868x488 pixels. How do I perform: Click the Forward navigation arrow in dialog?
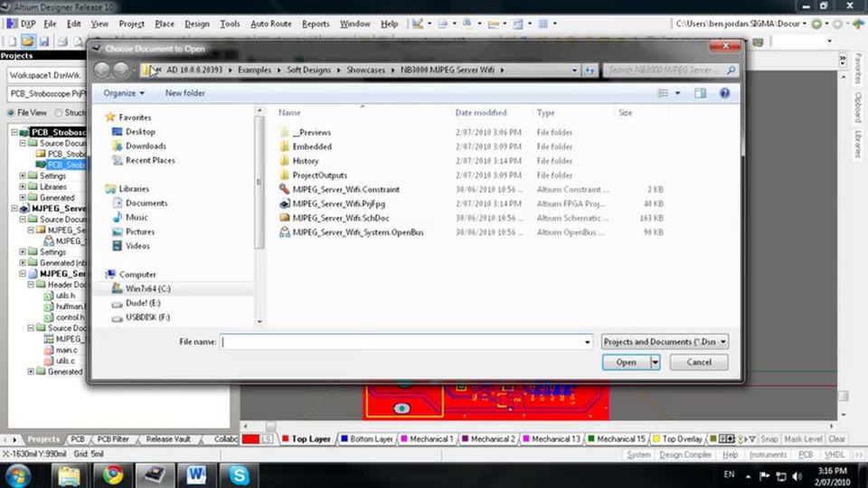pos(121,70)
